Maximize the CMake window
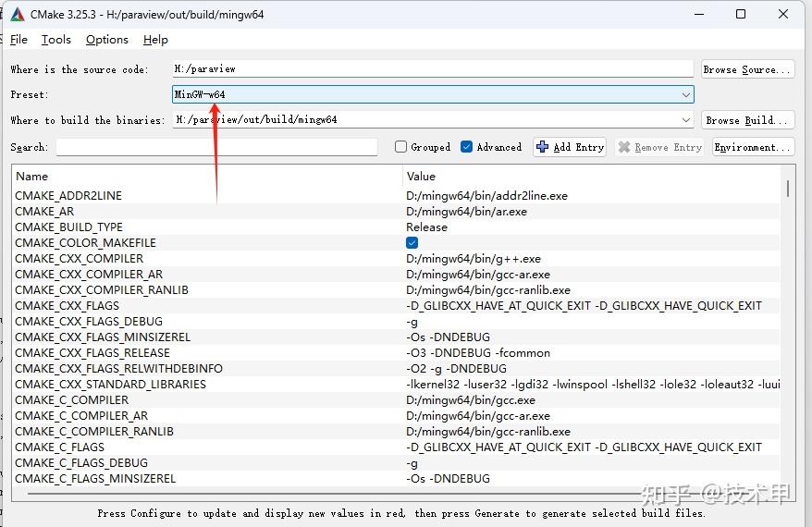Image resolution: width=812 pixels, height=527 pixels. pyautogui.click(x=741, y=15)
